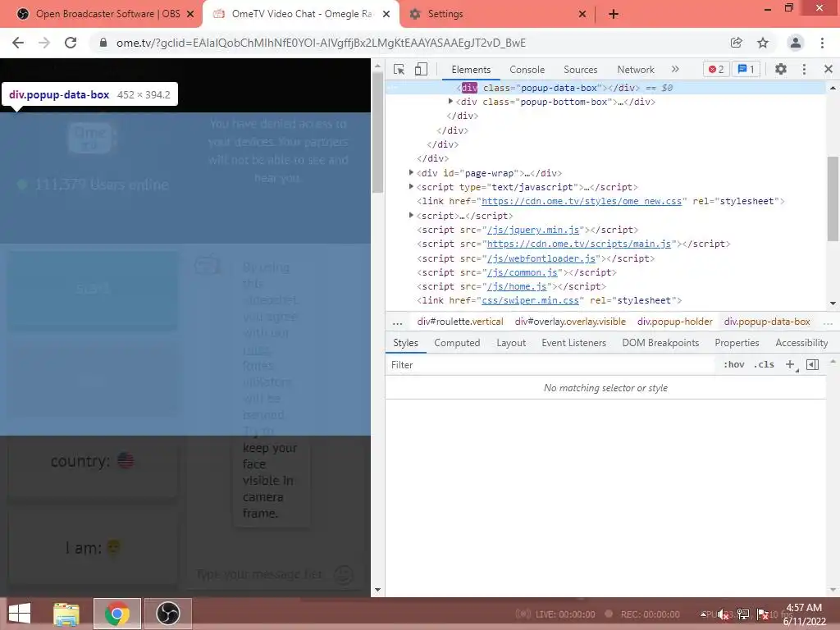Open the ome_new.css stylesheet link
This screenshot has height=630, width=840.
click(x=582, y=202)
